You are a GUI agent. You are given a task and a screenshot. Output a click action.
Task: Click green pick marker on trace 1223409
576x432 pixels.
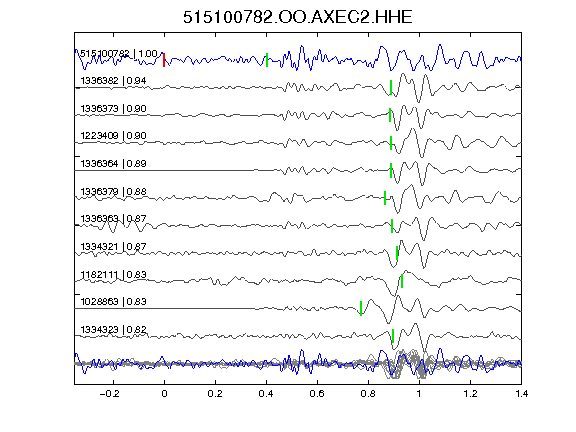[x=391, y=143]
